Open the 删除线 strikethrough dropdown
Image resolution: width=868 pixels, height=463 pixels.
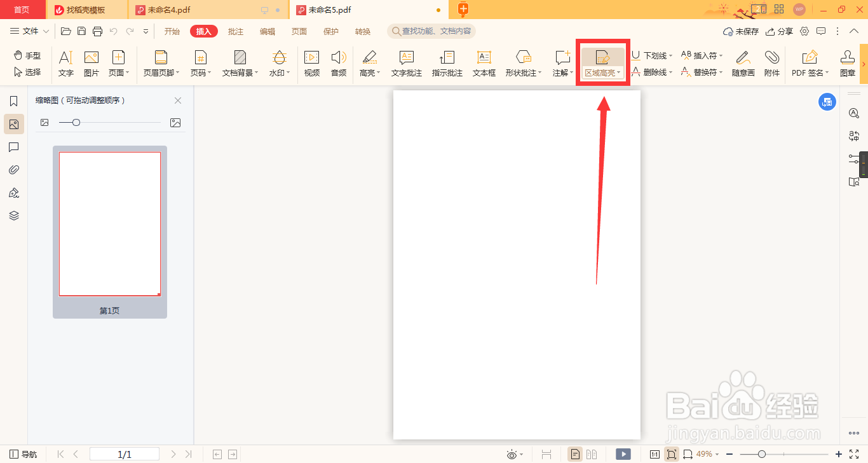[x=652, y=73]
